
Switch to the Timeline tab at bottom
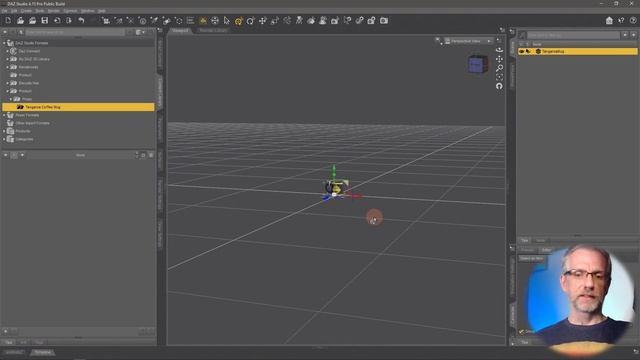tap(42, 352)
